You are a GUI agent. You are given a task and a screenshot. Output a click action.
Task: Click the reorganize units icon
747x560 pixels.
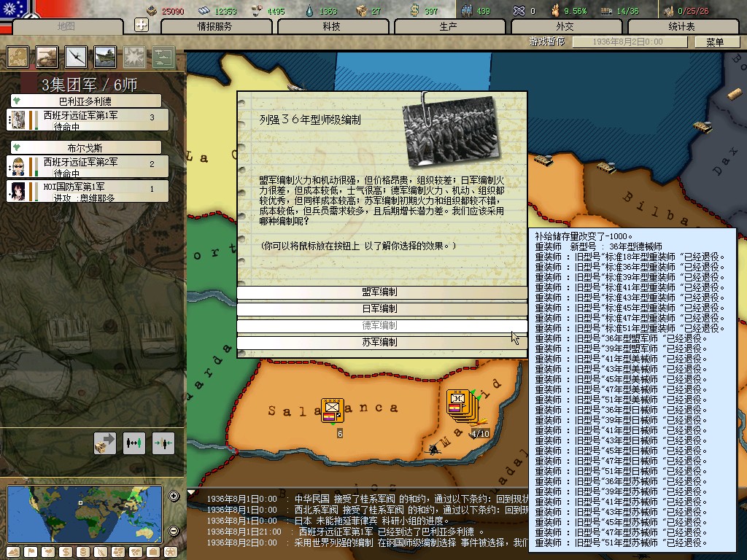[134, 443]
